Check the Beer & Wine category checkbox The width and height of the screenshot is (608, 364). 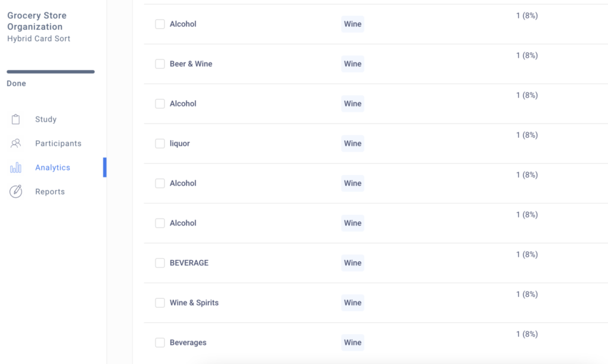tap(160, 64)
